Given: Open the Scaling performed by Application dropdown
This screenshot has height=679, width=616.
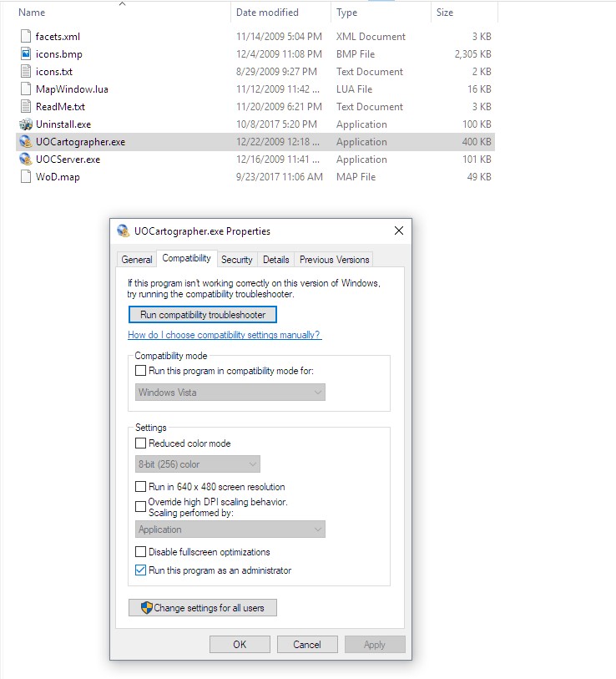Looking at the screenshot, I should click(x=230, y=530).
